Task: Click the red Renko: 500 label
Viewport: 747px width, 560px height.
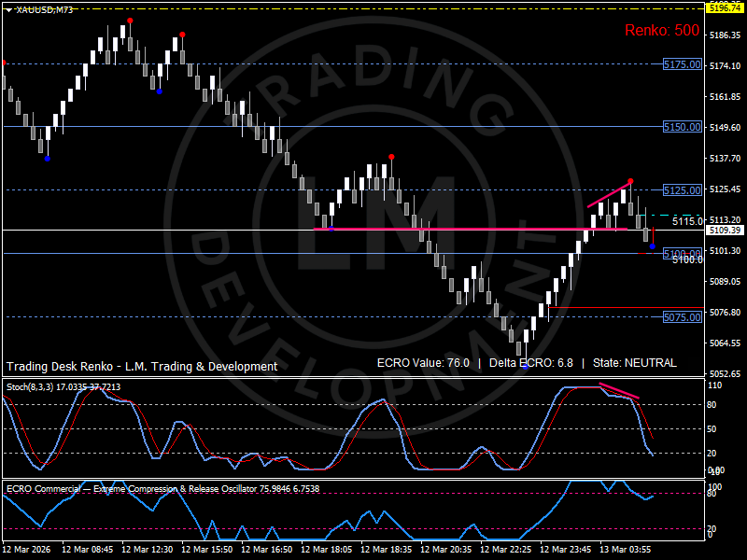Action: click(x=662, y=31)
